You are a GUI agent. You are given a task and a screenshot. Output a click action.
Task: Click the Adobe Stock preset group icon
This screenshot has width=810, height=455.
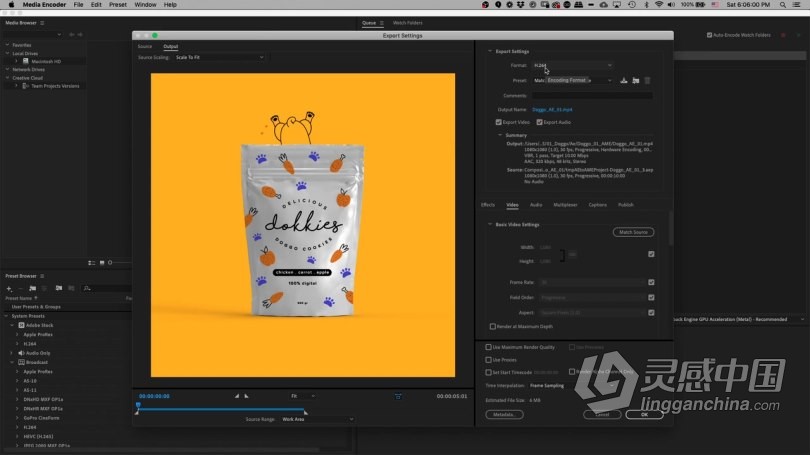pos(22,325)
